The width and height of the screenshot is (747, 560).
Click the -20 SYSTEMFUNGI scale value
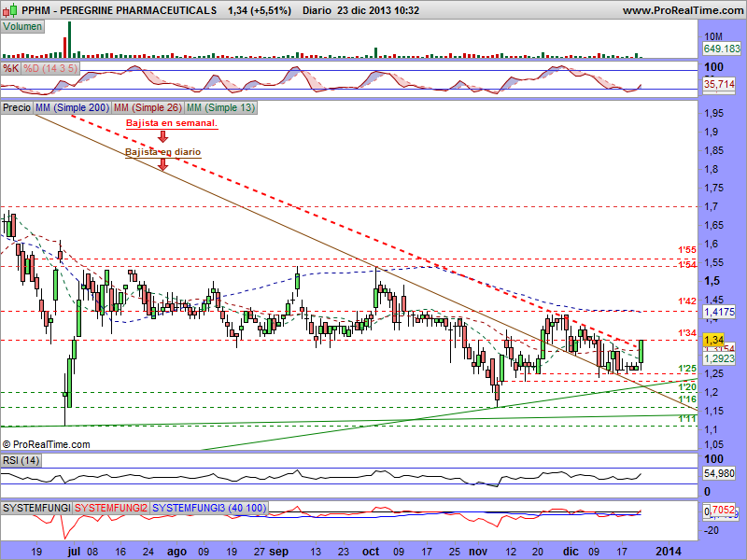(x=711, y=530)
